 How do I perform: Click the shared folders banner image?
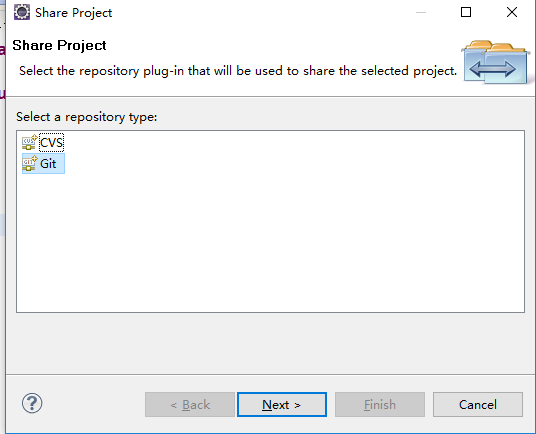point(495,62)
